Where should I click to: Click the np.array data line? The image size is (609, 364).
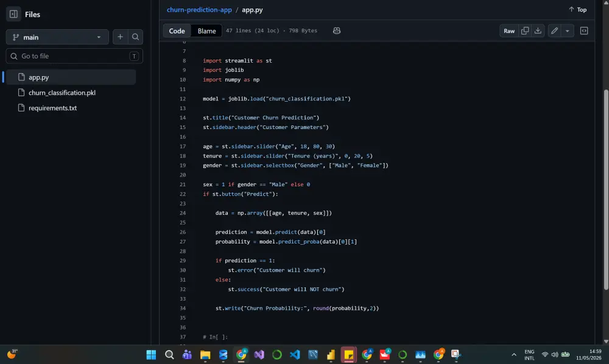274,213
